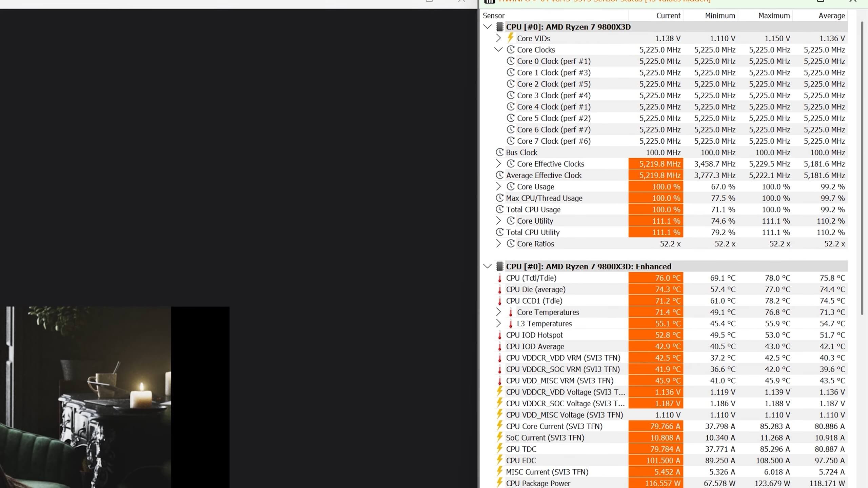Click the clock icon of Core 2 Clock
This screenshot has width=868, height=488.
[x=510, y=84]
